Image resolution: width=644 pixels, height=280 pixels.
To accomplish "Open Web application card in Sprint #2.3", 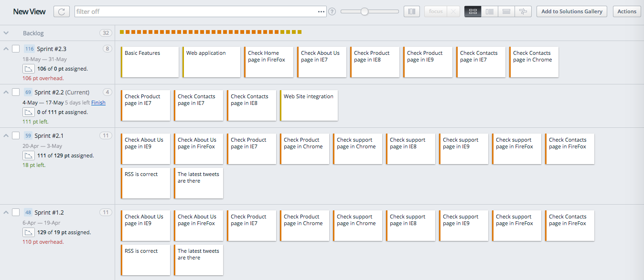I will click(x=211, y=62).
